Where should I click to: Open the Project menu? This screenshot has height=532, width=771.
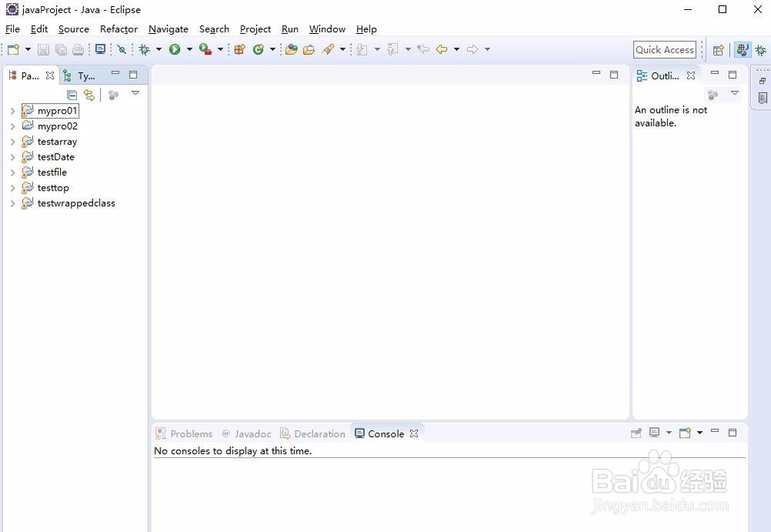tap(255, 29)
